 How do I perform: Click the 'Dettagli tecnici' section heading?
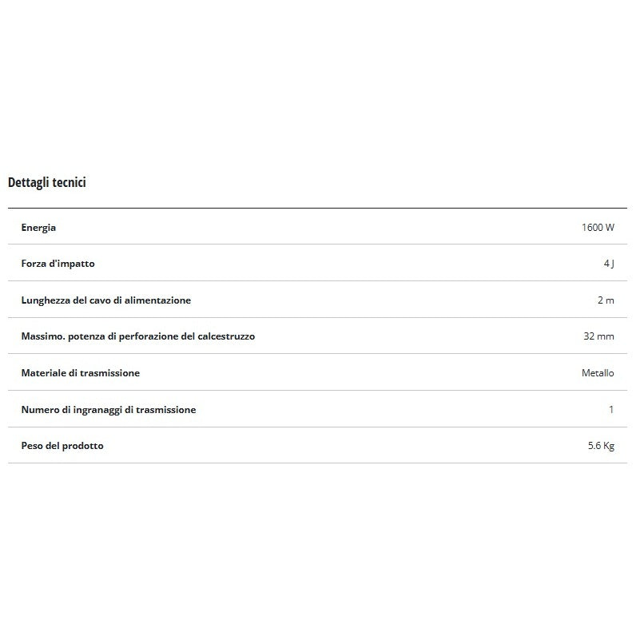46,183
